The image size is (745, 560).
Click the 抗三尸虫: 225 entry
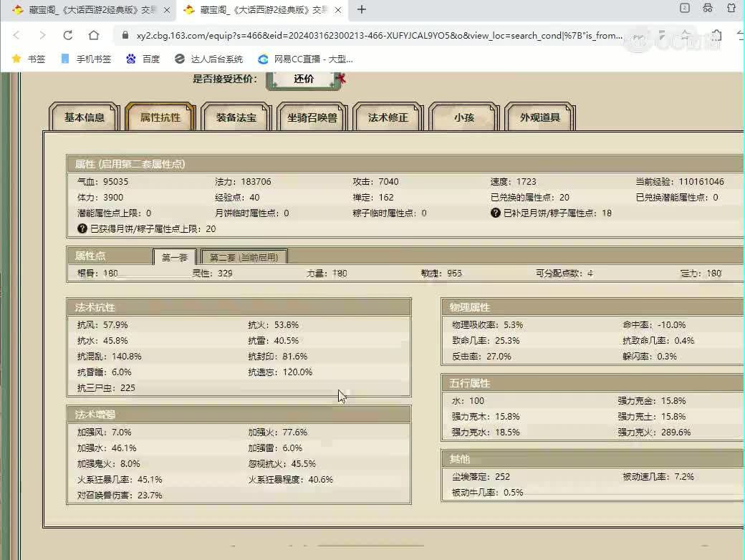tap(106, 387)
